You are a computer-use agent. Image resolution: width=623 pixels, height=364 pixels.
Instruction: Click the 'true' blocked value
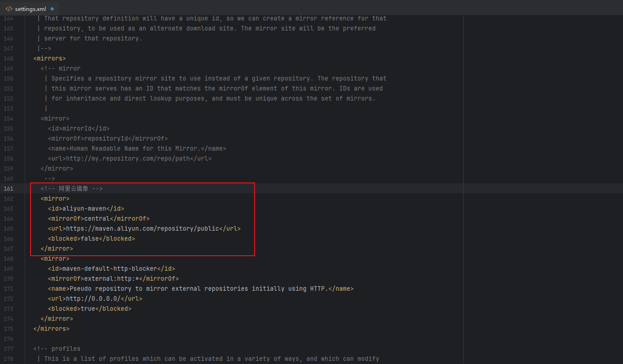pyautogui.click(x=88, y=308)
